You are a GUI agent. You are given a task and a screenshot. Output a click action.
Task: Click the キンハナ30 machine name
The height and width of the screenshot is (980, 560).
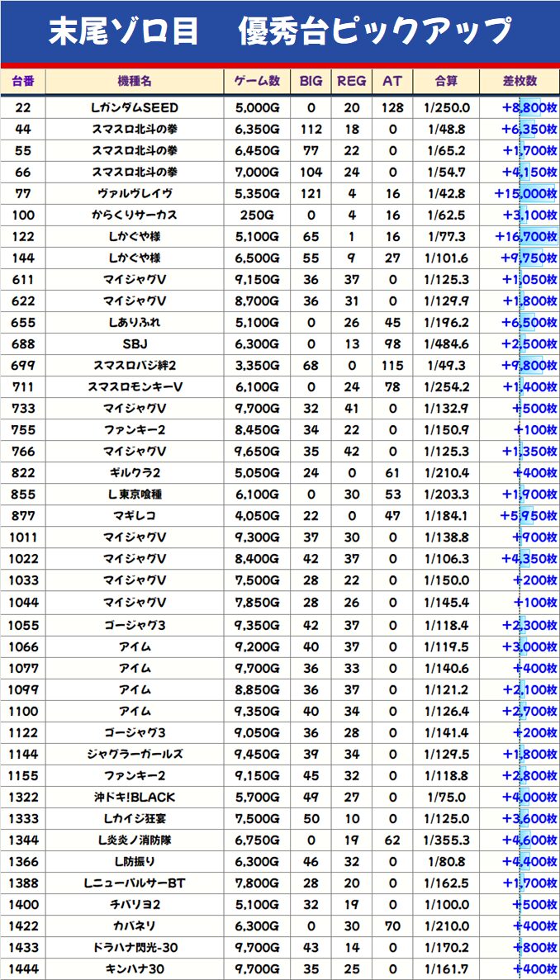click(135, 968)
